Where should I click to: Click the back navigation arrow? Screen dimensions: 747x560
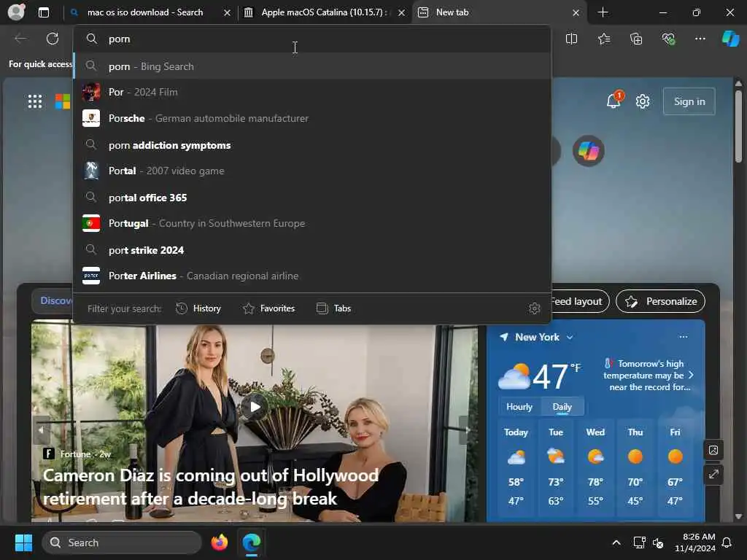[20, 39]
